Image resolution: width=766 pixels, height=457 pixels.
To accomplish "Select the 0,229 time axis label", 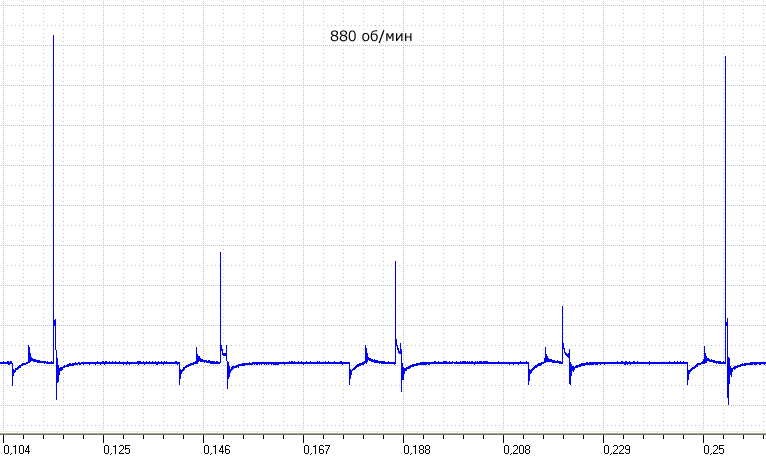I will coord(617,449).
